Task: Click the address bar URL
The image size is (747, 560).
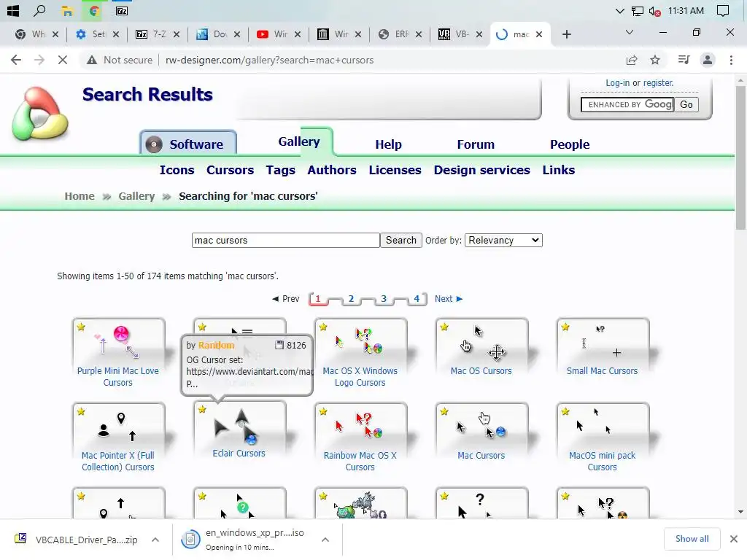Action: (270, 60)
